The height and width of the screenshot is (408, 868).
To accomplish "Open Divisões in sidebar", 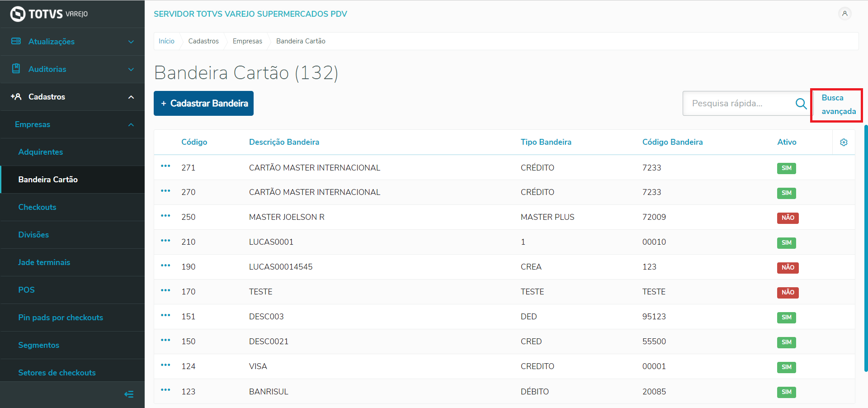I will [x=72, y=235].
